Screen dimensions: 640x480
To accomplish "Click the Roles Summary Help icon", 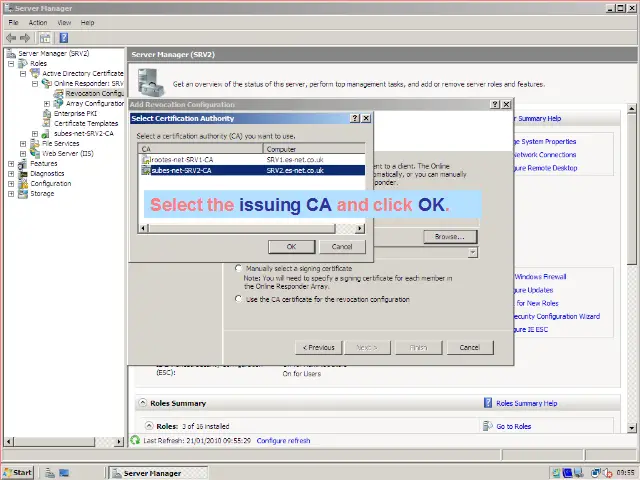I will 488,403.
